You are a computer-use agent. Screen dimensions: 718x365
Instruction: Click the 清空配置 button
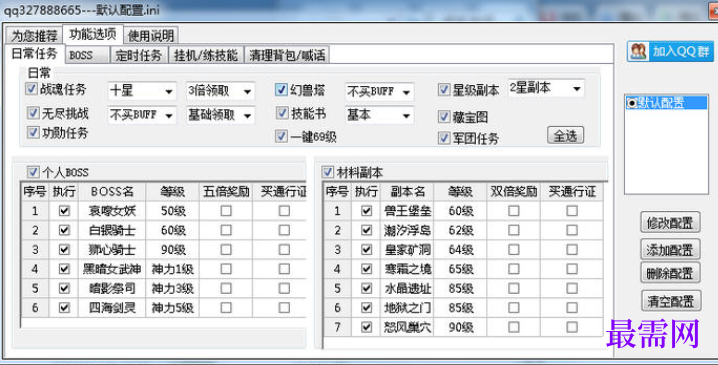[x=671, y=301]
